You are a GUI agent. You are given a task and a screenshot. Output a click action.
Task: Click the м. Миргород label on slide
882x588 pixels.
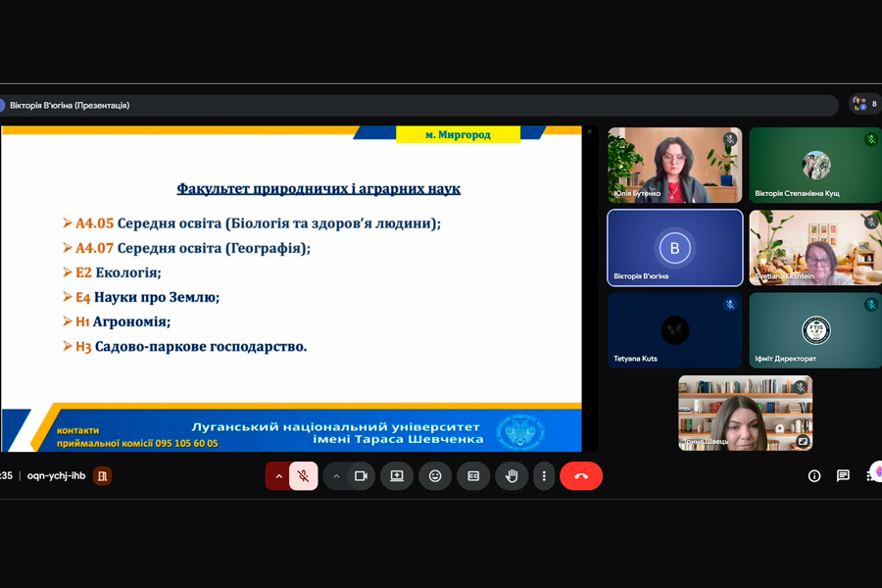458,134
